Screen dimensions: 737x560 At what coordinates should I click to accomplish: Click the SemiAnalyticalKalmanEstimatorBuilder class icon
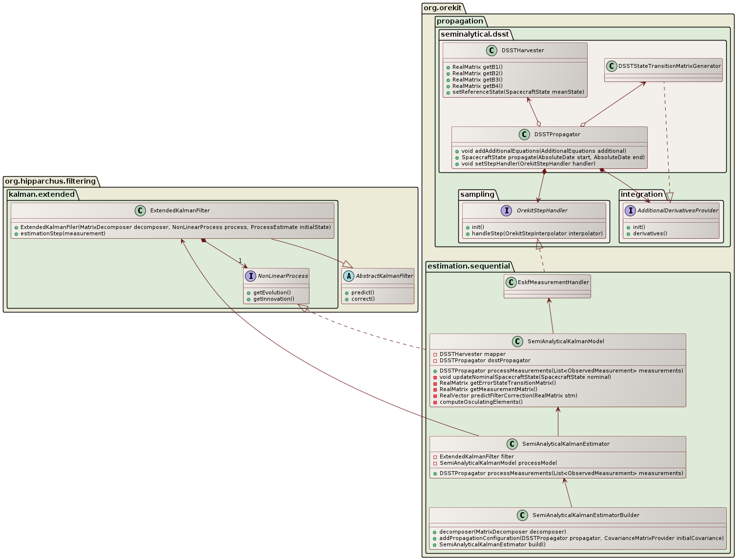pos(523,515)
